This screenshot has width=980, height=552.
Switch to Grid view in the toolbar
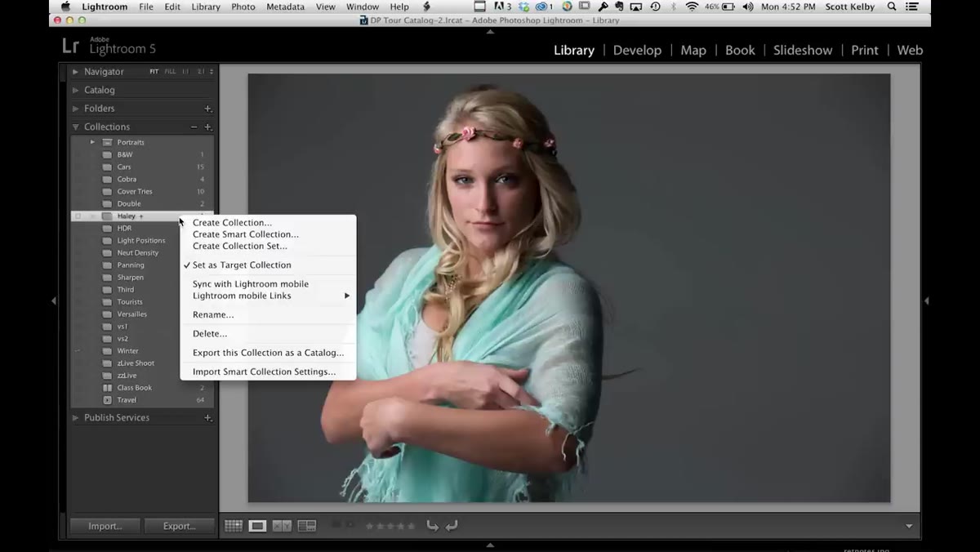234,526
